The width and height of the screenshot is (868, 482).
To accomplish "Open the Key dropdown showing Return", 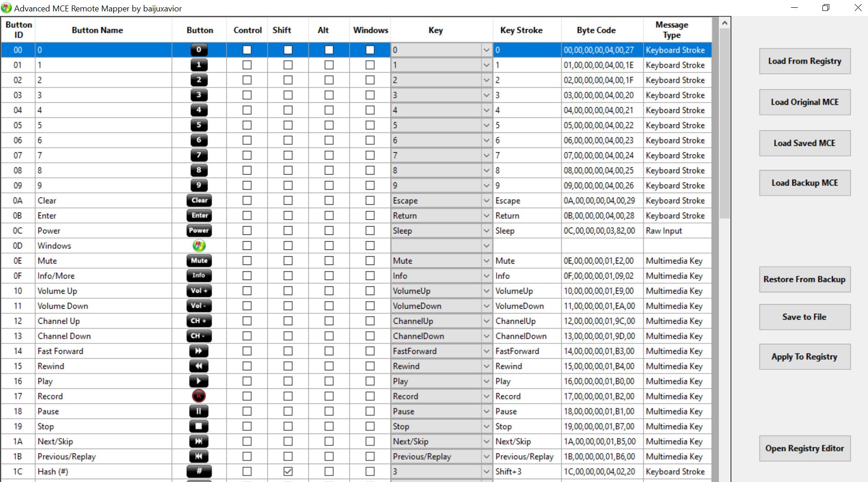I will coord(486,216).
